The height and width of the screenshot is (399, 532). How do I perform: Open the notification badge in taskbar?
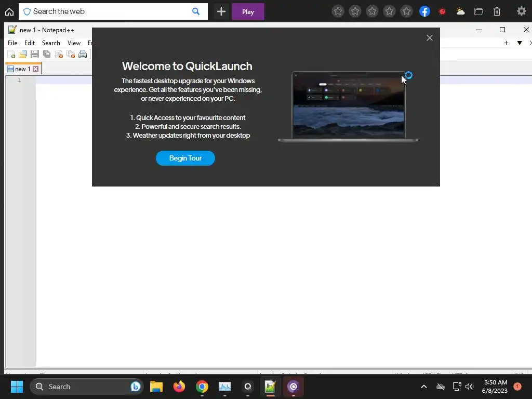point(517,386)
